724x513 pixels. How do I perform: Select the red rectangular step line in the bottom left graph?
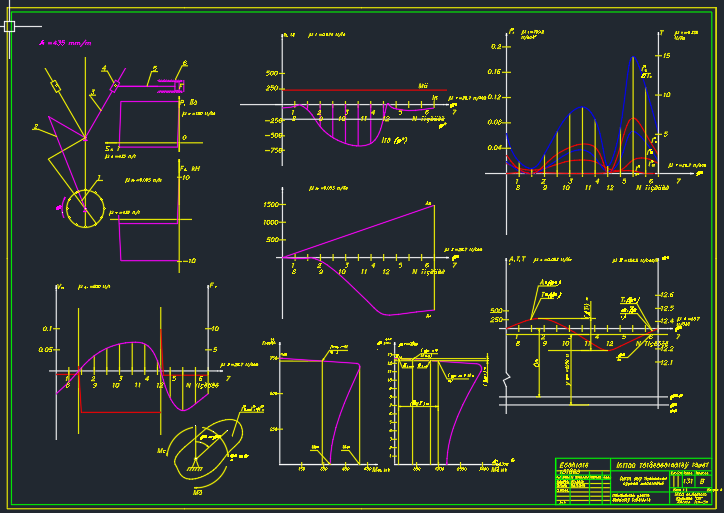pyautogui.click(x=120, y=412)
